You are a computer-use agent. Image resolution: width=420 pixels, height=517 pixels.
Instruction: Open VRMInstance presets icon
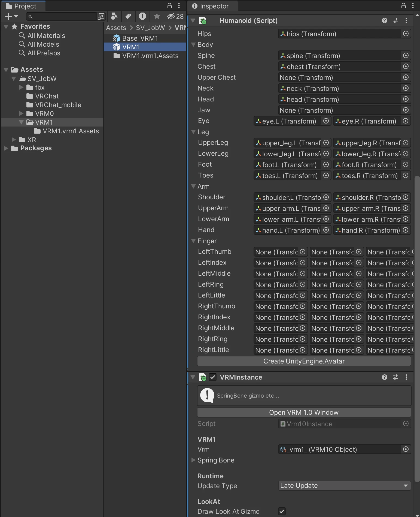(395, 377)
